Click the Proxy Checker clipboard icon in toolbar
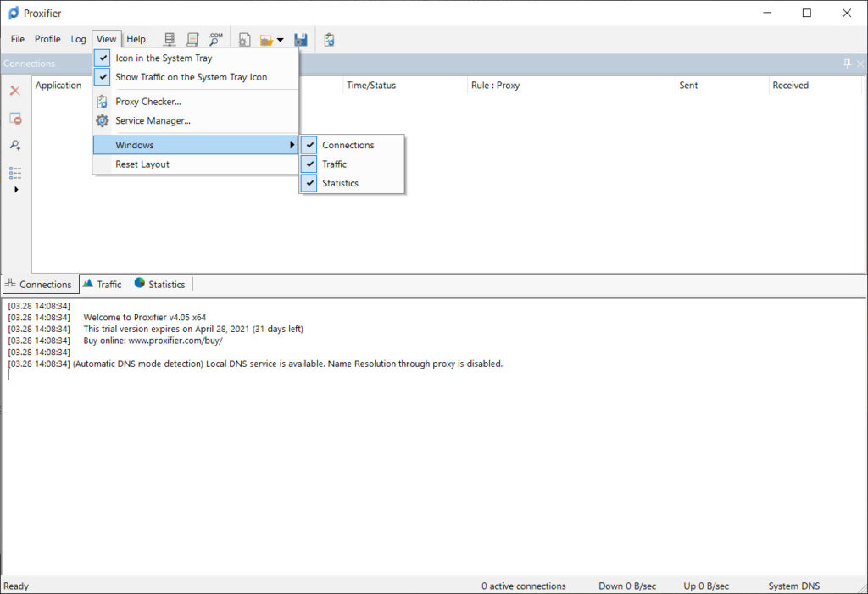This screenshot has height=594, width=868. [329, 39]
